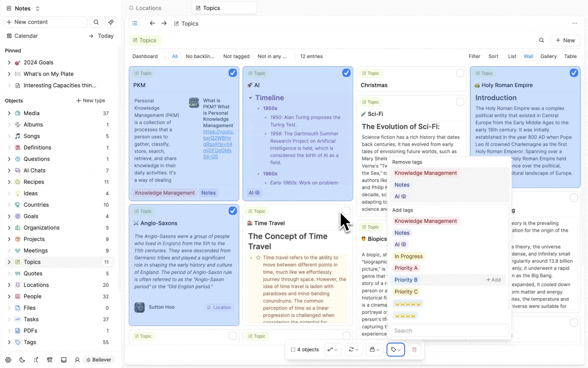Uncheck the PKM topic card checkbox
This screenshot has height=368, width=588.
pos(233,73)
